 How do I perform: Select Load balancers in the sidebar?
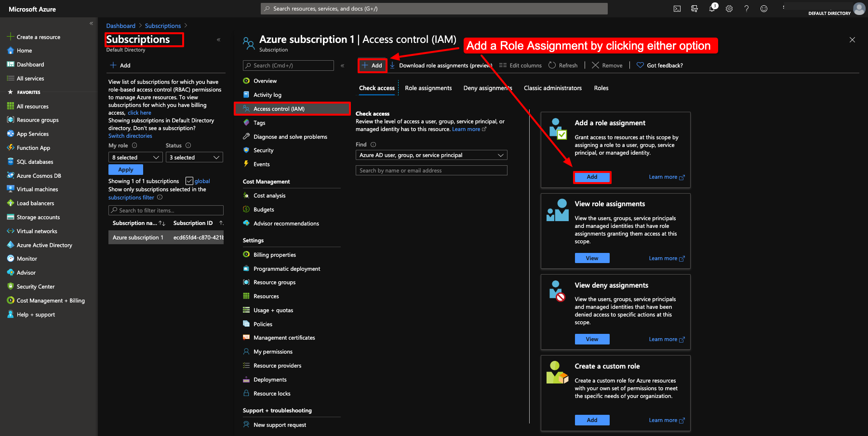click(35, 203)
